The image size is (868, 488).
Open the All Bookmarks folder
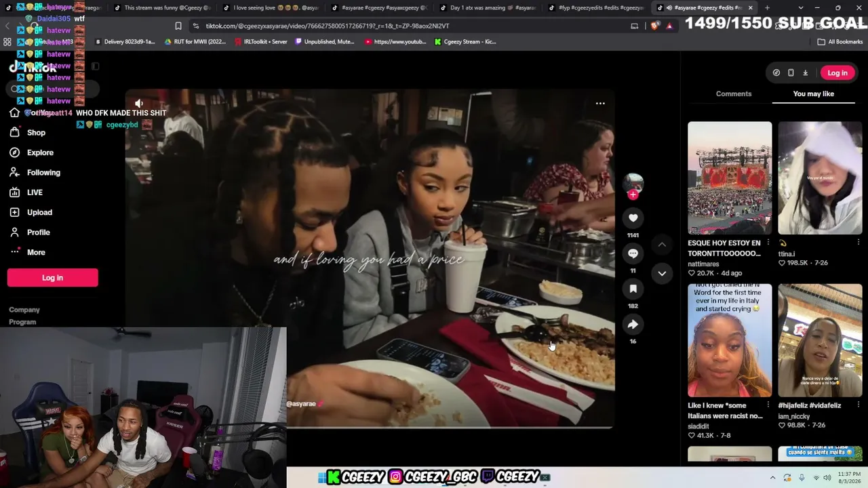(840, 41)
